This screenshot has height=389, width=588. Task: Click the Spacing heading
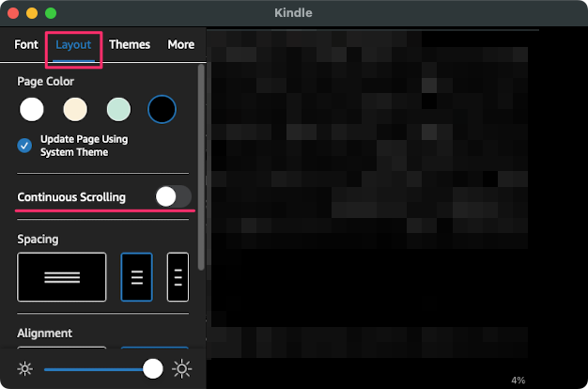(x=38, y=240)
